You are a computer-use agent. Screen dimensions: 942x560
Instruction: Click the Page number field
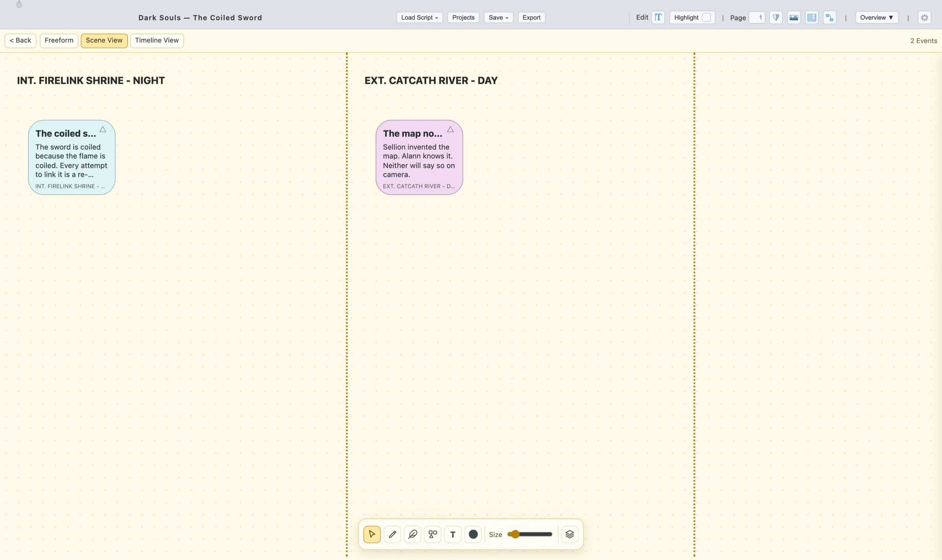click(757, 17)
